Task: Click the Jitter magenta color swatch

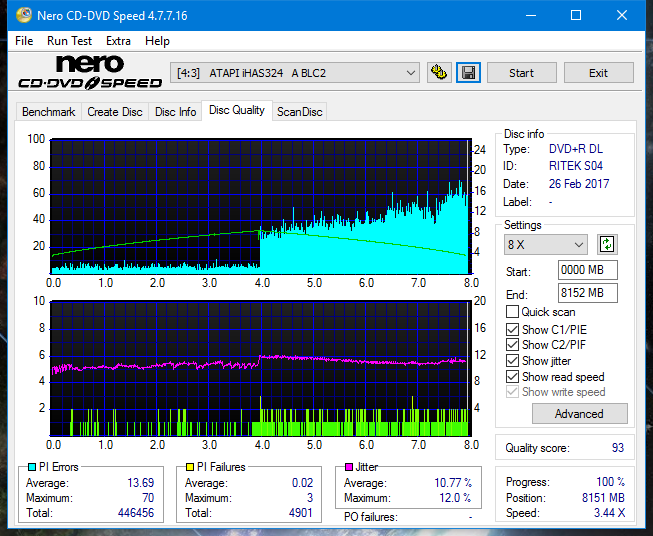Action: tap(349, 467)
